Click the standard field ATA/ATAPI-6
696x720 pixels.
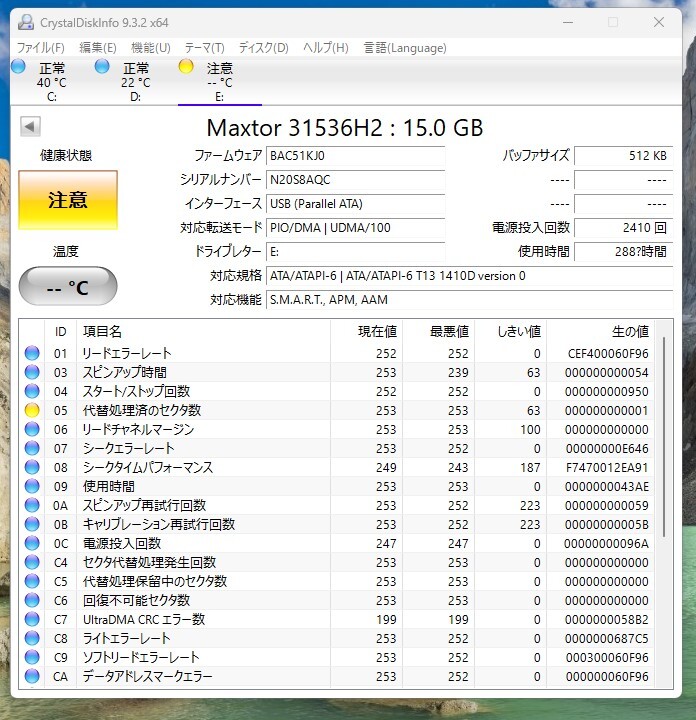[469, 276]
